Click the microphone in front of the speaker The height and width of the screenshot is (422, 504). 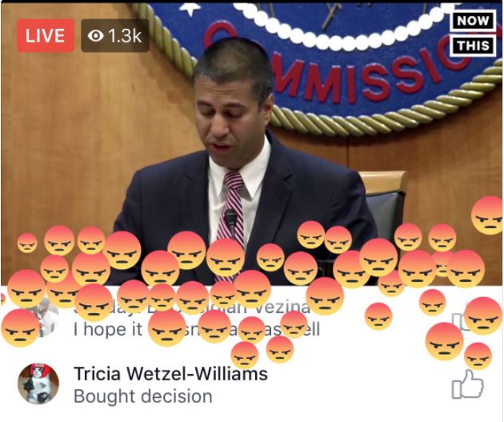230,219
